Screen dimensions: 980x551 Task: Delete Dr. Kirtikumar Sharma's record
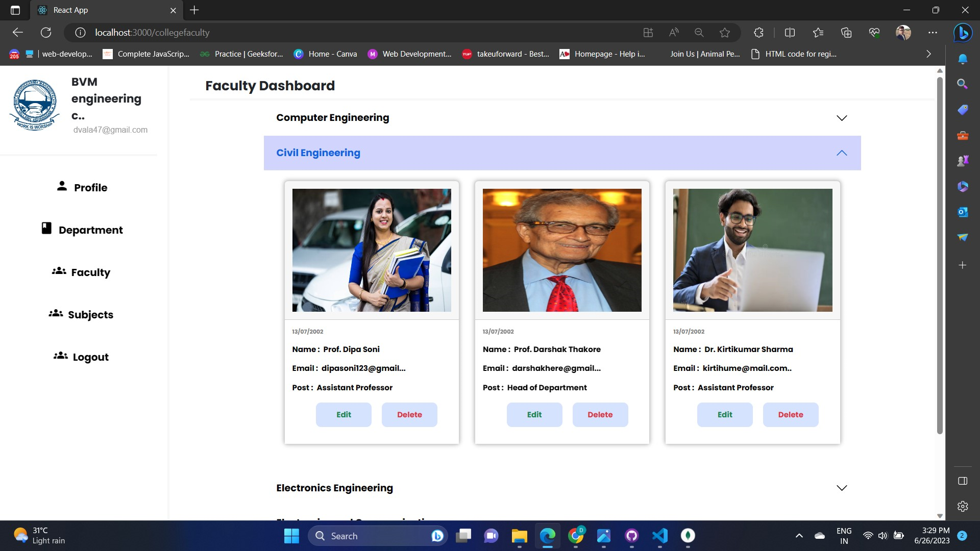(790, 414)
